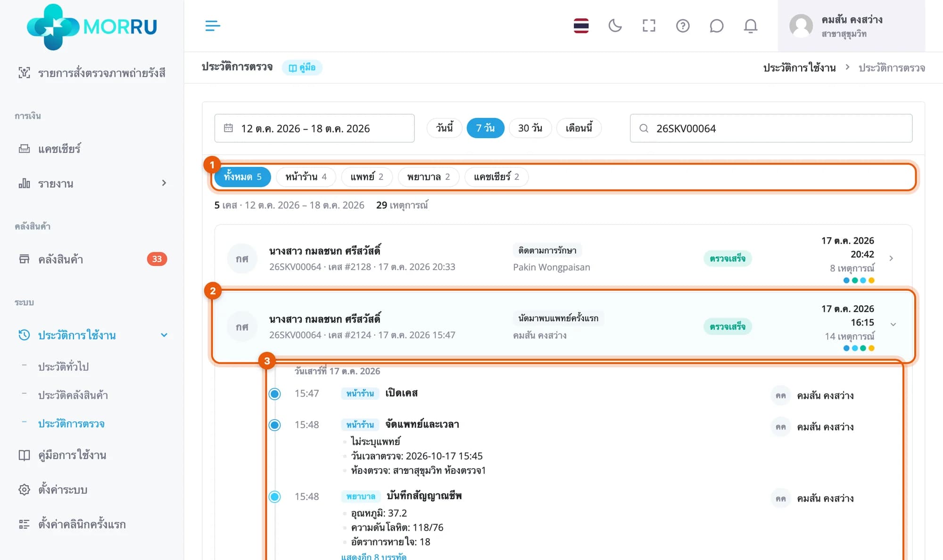This screenshot has height=560, width=943.
Task: Collapse the sidebar with hamburger menu icon
Action: point(213,25)
